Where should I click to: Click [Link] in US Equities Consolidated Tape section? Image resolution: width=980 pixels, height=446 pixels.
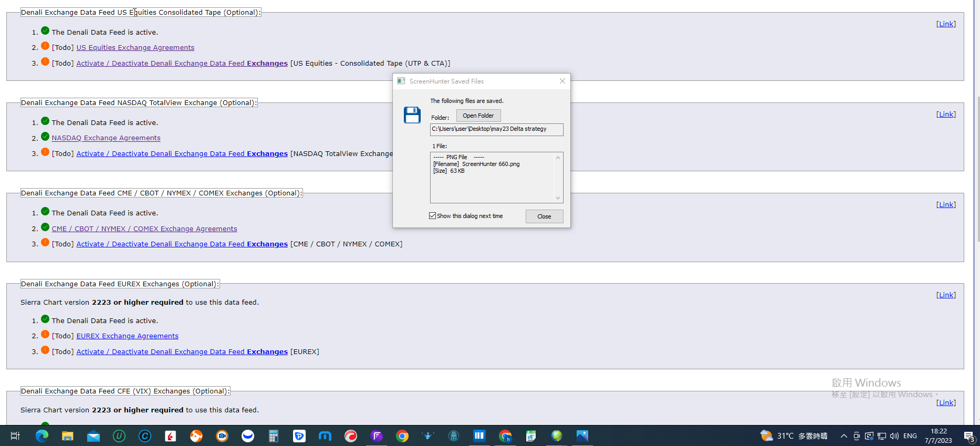[x=946, y=24]
